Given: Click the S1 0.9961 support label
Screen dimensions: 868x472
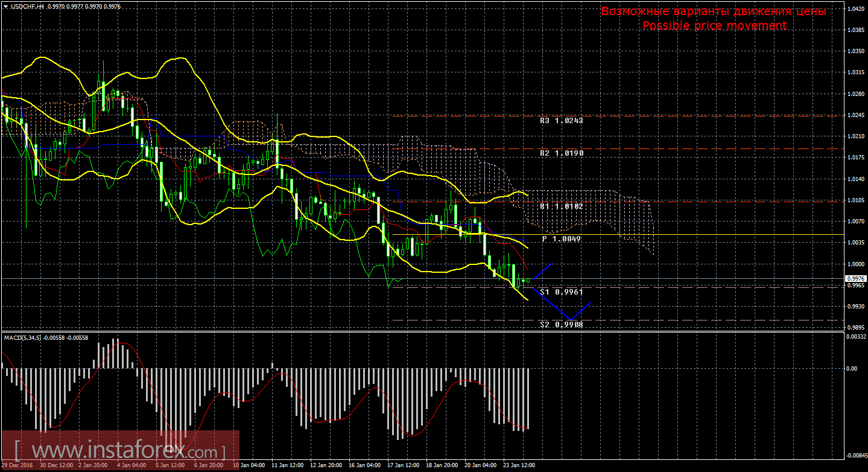Looking at the screenshot, I should [561, 292].
